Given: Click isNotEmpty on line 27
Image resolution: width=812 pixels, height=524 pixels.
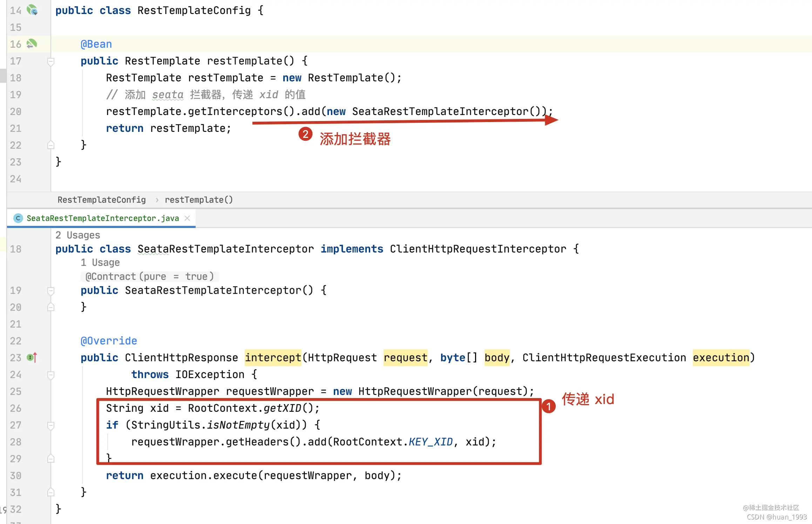Looking at the screenshot, I should click(238, 425).
